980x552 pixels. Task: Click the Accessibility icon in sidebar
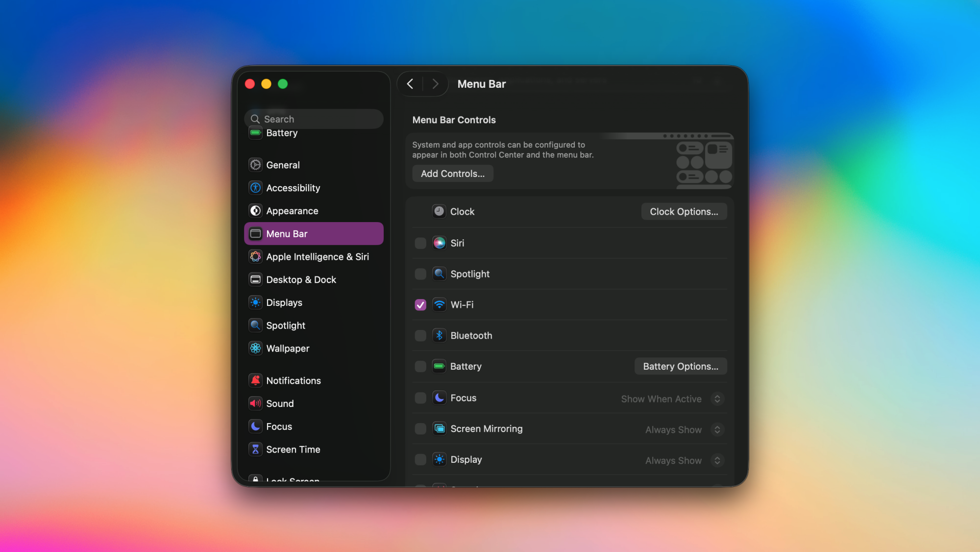[x=255, y=188]
